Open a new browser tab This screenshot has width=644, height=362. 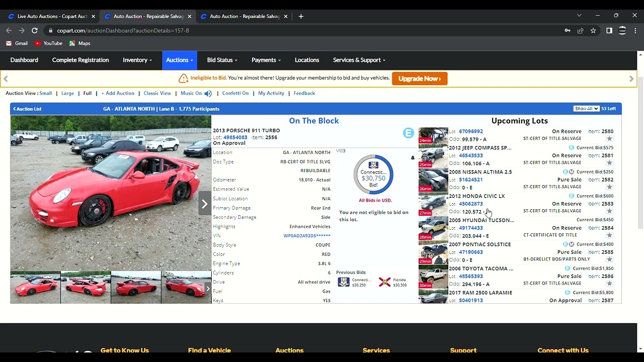[x=301, y=16]
